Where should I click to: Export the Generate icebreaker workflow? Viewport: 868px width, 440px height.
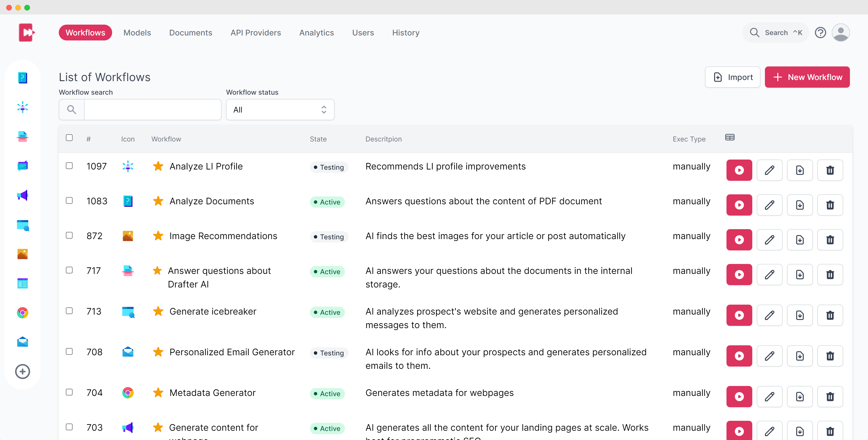[800, 315]
